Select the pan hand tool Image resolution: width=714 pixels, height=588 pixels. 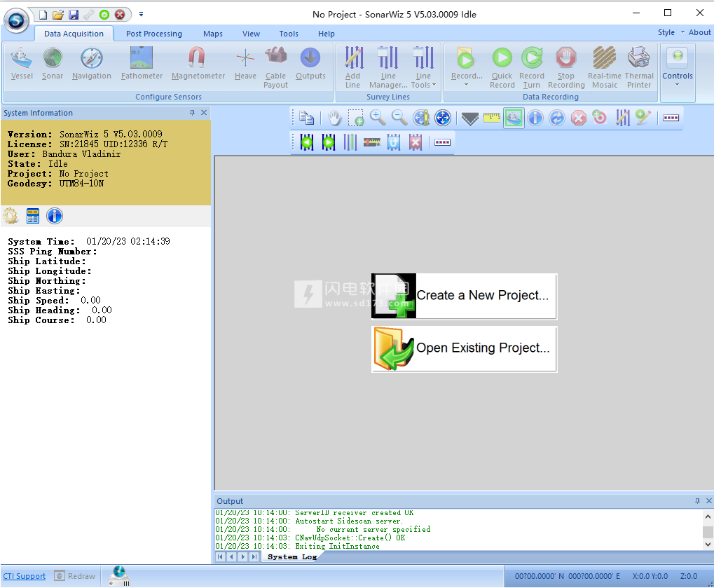pos(334,118)
